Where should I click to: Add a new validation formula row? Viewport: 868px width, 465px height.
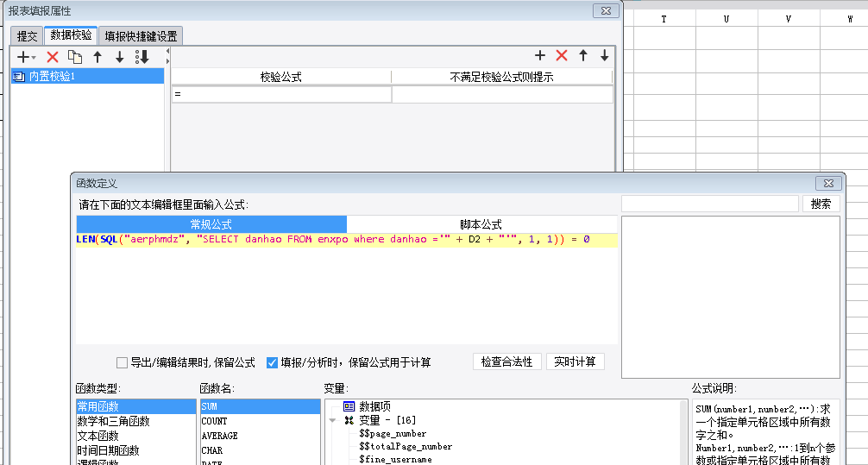click(540, 55)
